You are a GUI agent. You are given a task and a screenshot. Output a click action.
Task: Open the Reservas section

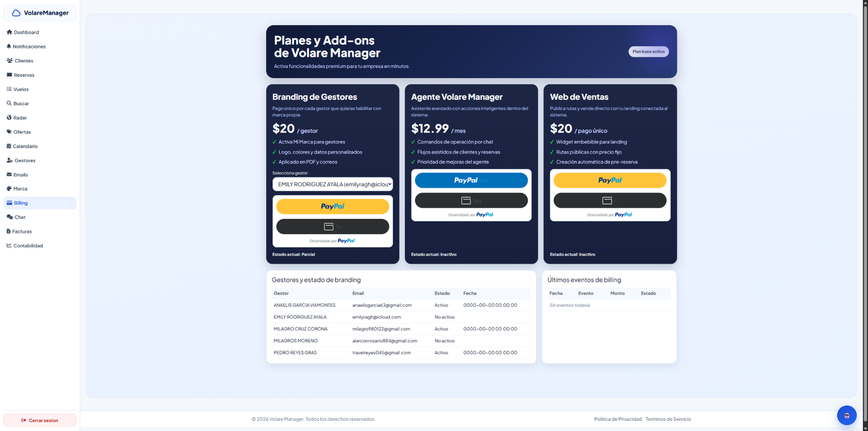40,75
